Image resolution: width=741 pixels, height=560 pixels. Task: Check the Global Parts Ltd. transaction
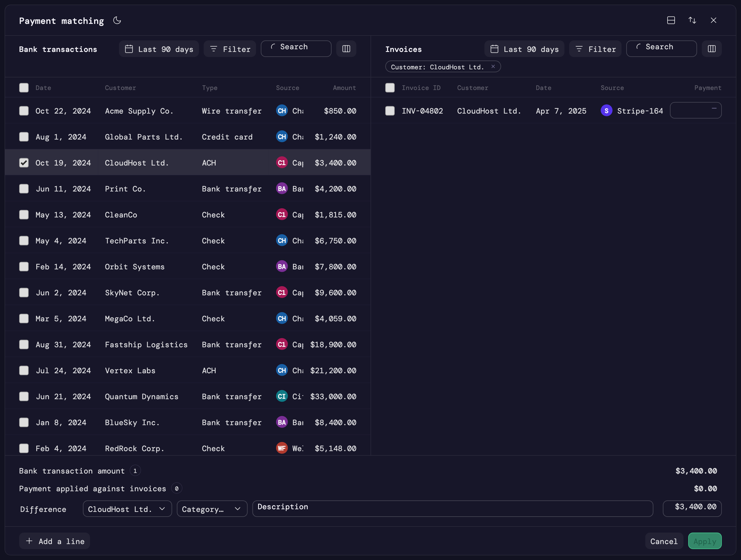pyautogui.click(x=24, y=137)
